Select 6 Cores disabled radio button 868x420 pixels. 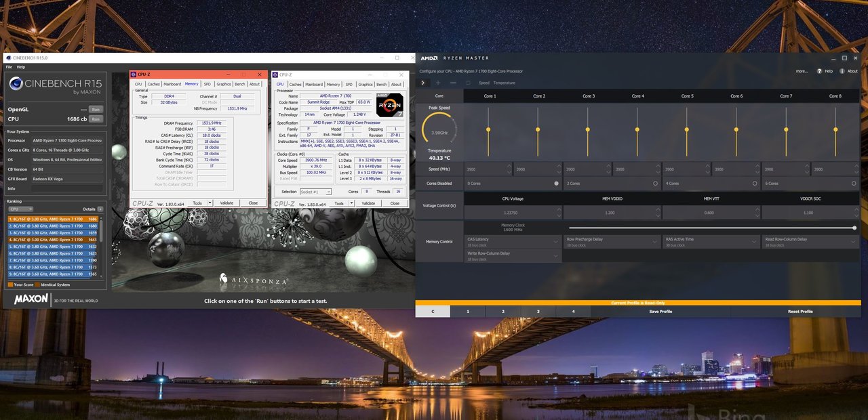tap(854, 183)
